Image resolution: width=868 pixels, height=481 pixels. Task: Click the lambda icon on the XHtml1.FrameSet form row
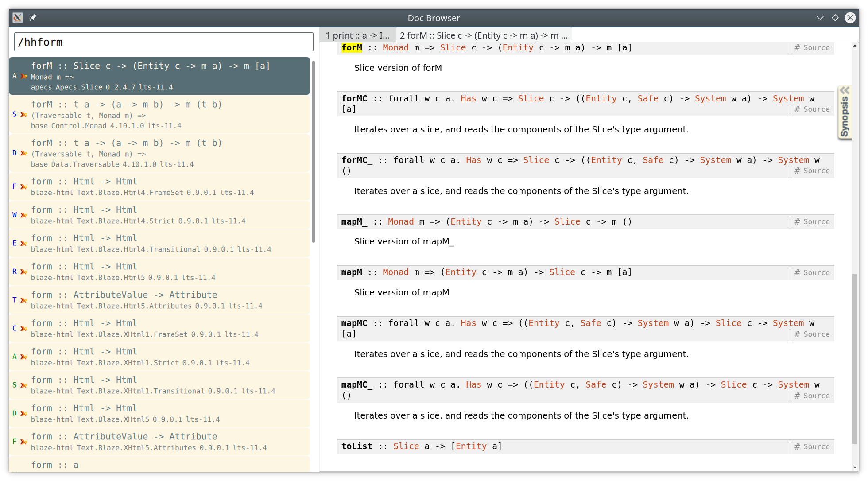24,329
